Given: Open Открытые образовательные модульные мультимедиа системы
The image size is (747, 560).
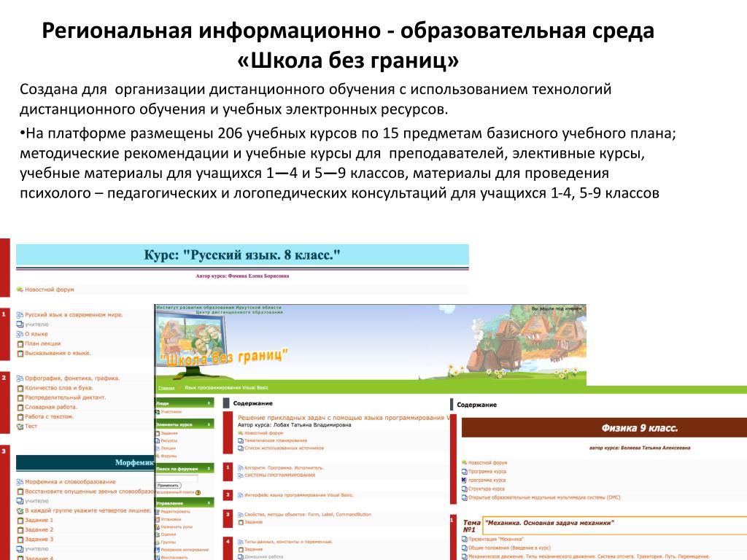Looking at the screenshot, I should click(x=544, y=497).
